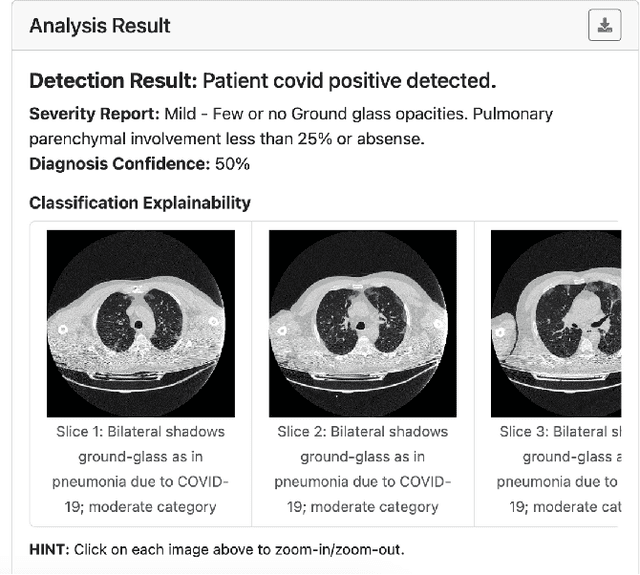Image resolution: width=640 pixels, height=575 pixels.
Task: Click the download icon in the header
Action: pyautogui.click(x=604, y=26)
